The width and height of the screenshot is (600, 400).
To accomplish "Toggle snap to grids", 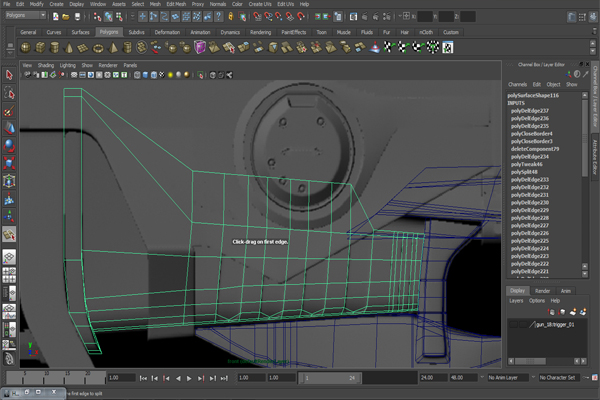I will click(x=258, y=16).
